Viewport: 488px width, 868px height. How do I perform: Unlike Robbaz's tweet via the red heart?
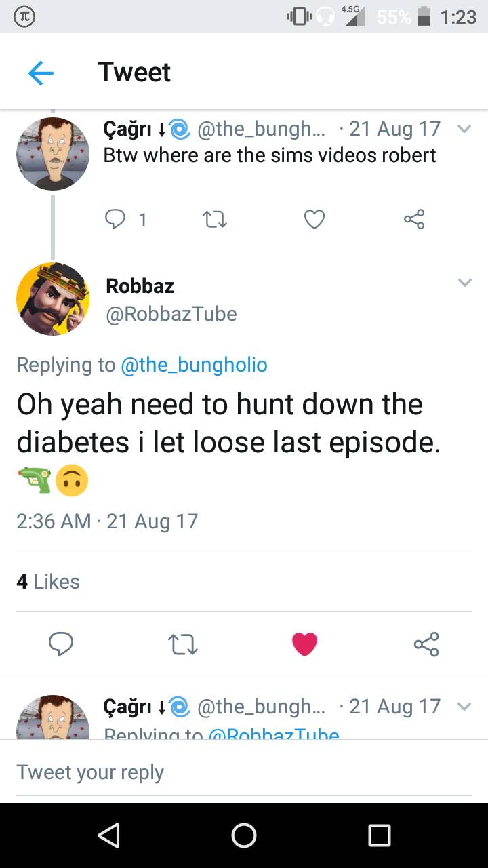point(305,644)
